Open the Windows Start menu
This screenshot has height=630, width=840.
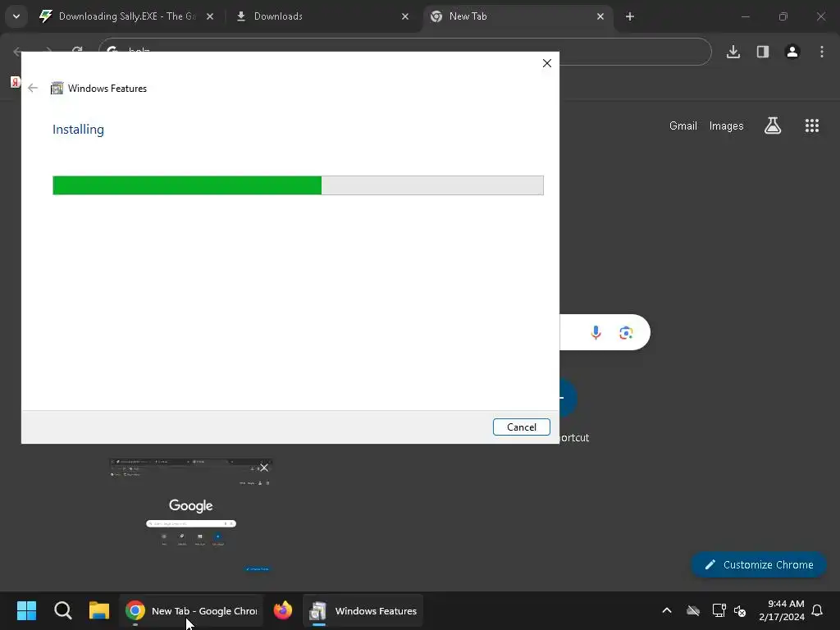(26, 610)
